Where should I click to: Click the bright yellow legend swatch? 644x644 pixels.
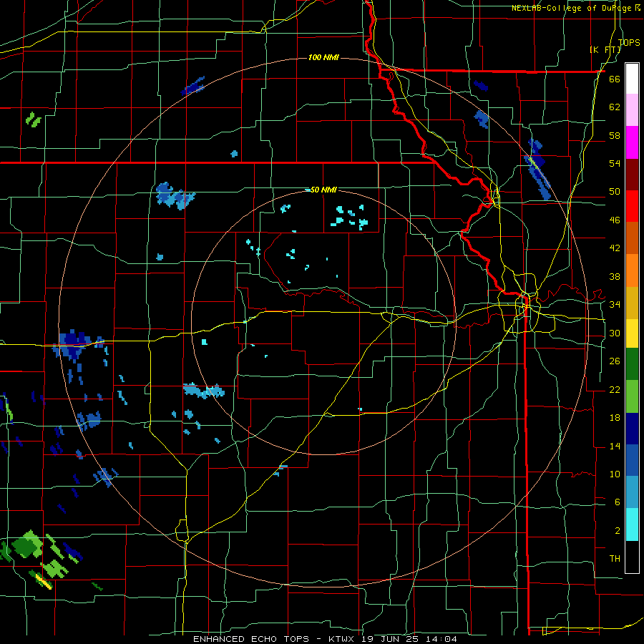coord(632,333)
